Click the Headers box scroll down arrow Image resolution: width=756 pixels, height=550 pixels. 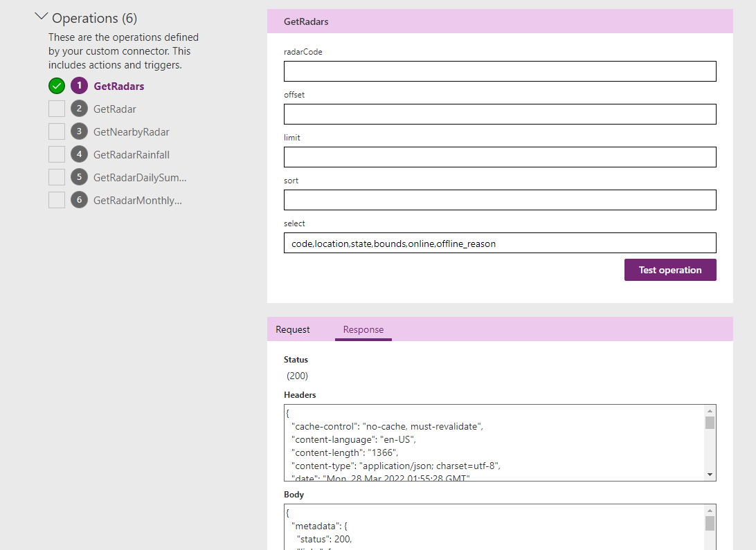710,475
